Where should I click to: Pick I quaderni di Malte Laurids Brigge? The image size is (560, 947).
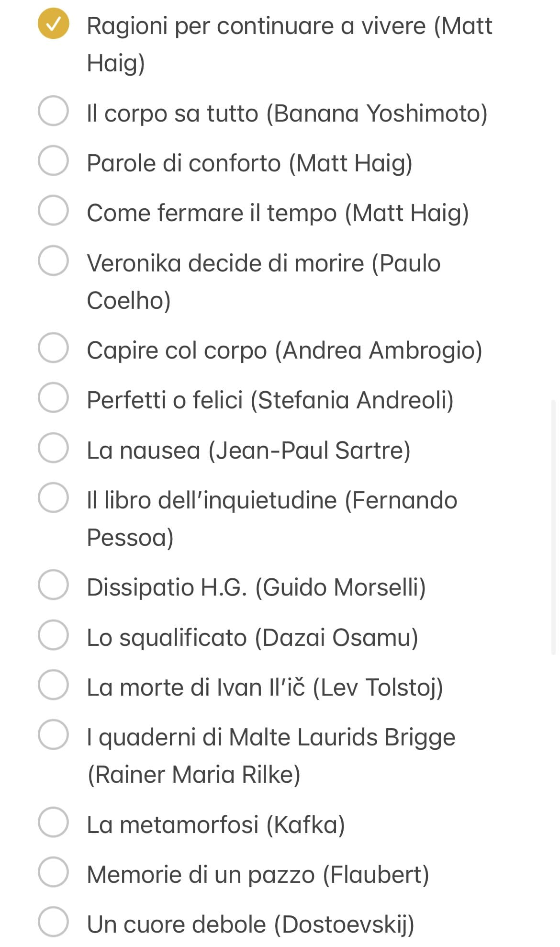coord(53,734)
